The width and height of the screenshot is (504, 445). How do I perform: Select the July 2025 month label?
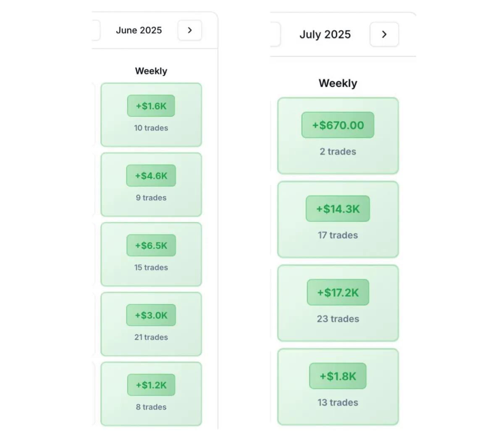pyautogui.click(x=325, y=34)
